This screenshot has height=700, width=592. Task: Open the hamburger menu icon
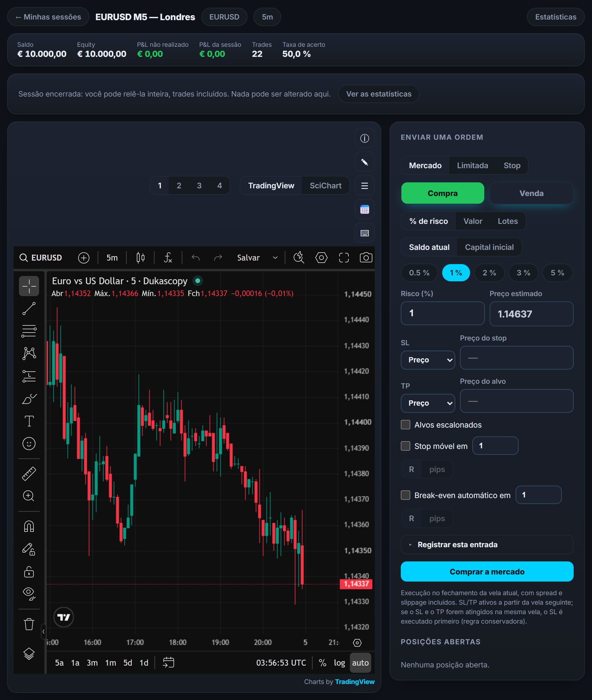tap(364, 186)
